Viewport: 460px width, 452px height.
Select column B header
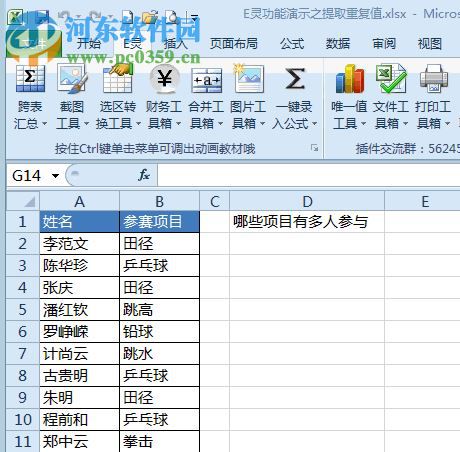click(159, 201)
